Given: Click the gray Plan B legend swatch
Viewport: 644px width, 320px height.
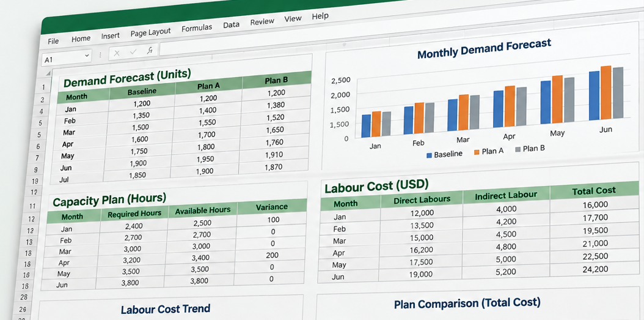Looking at the screenshot, I should coord(518,149).
